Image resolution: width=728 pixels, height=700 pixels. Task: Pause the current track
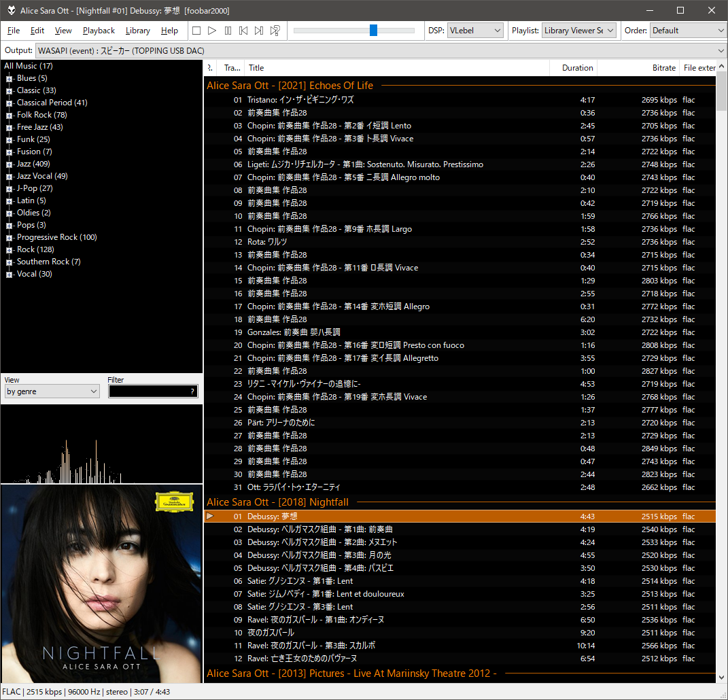[x=228, y=31]
